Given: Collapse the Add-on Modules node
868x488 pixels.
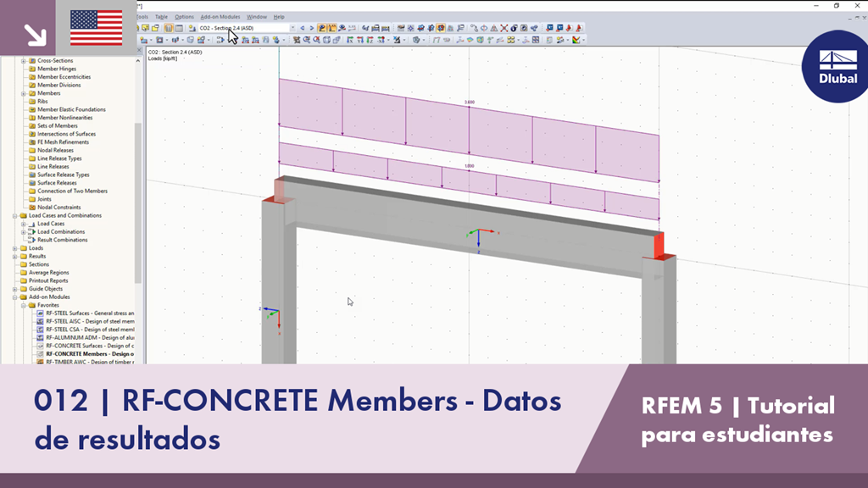Looking at the screenshot, I should (x=15, y=297).
